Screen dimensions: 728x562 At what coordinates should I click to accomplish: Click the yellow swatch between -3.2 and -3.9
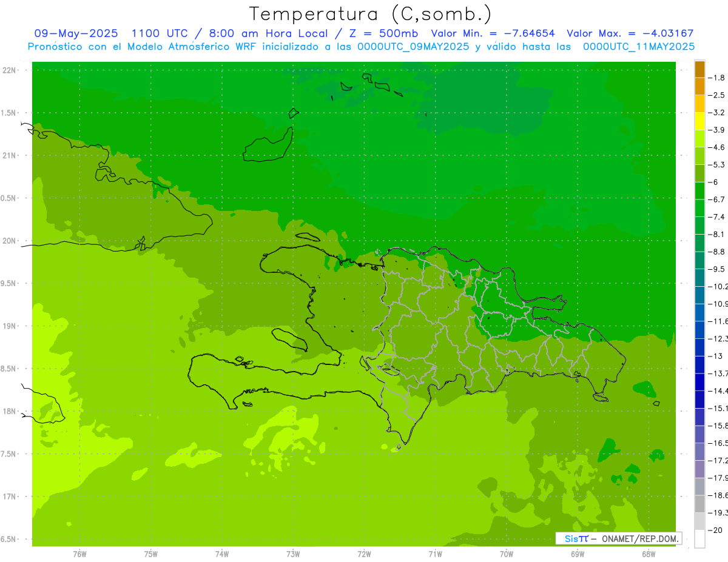(x=699, y=121)
